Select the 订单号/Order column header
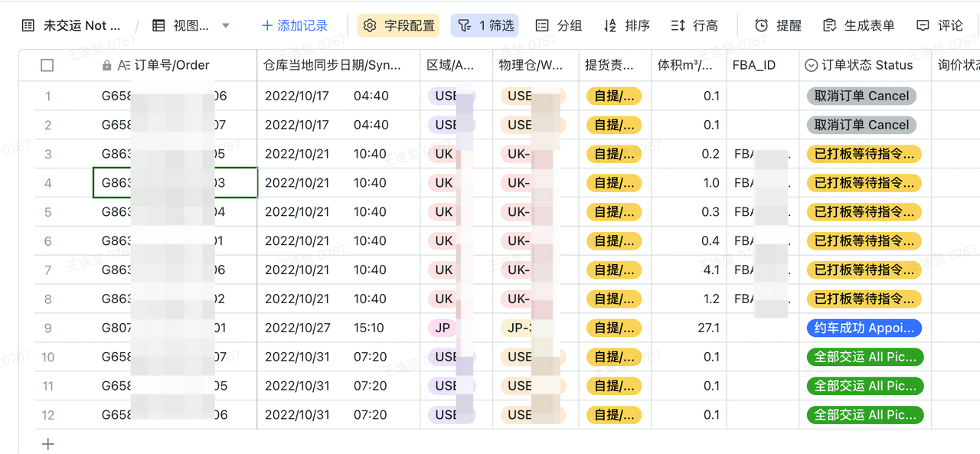The image size is (980, 454). click(x=171, y=66)
